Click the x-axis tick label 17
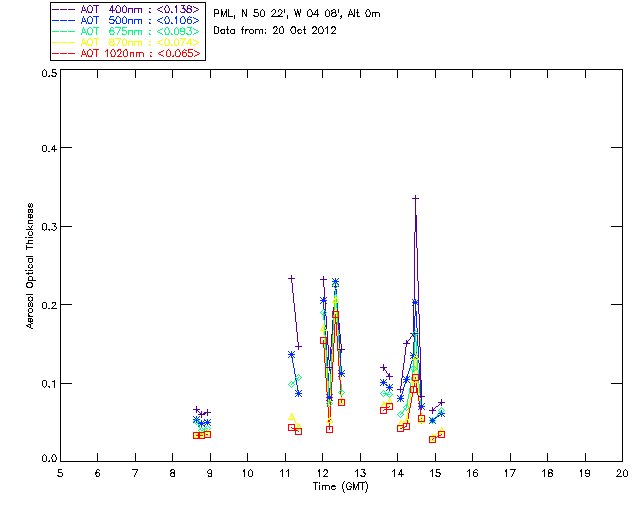Viewport: 640px width, 512px height. point(510,473)
